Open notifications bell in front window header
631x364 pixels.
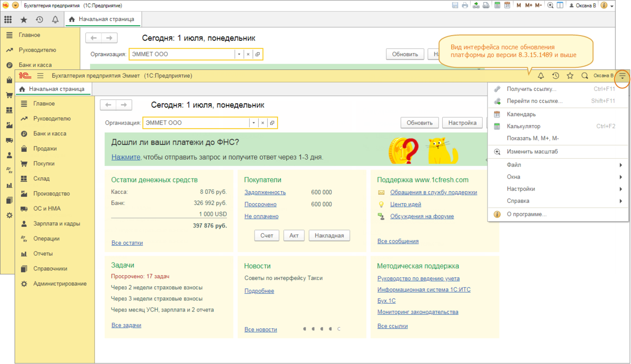(541, 76)
